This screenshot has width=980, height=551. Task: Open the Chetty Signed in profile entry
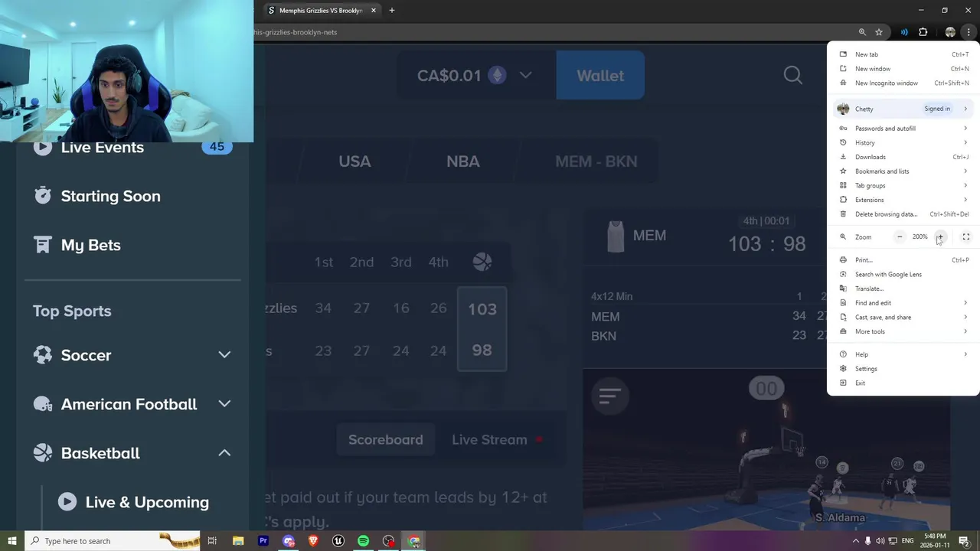pos(903,109)
